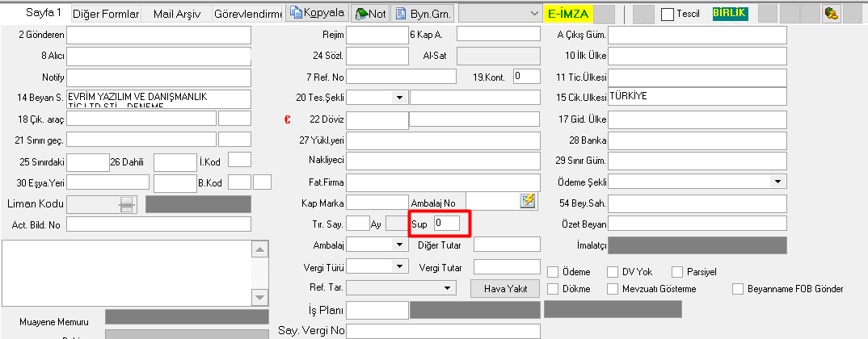Click the Sup input field
This screenshot has height=339, width=868.
pos(446,223)
